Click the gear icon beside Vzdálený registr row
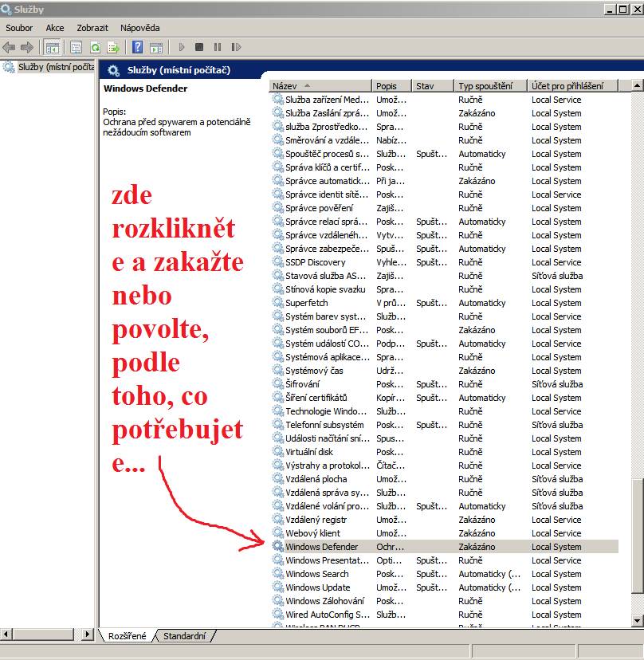The image size is (644, 660). pyautogui.click(x=278, y=519)
